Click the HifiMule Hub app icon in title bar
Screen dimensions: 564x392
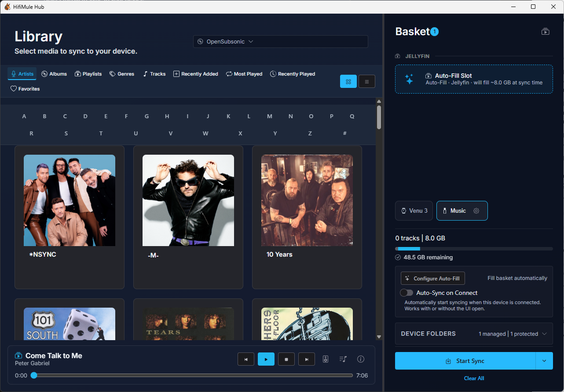tap(7, 7)
